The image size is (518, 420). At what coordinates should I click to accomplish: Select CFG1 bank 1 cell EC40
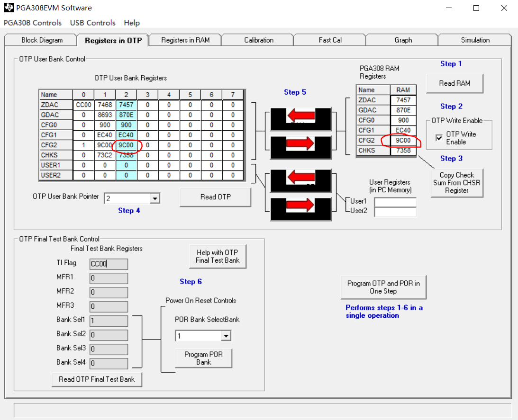pos(105,135)
